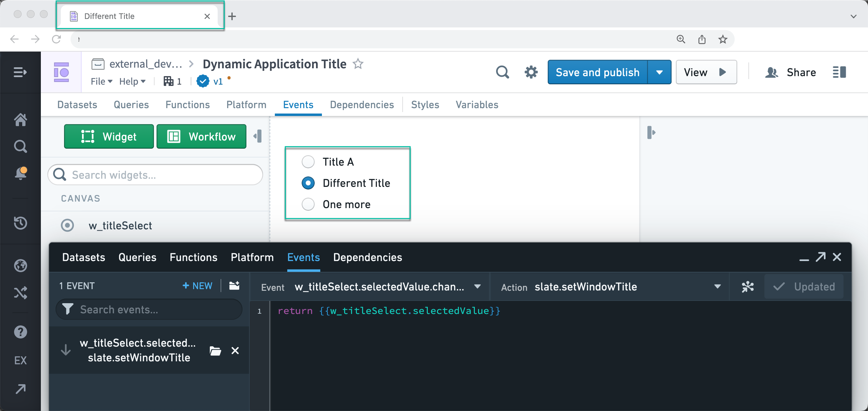Click the add event folder icon

(235, 286)
